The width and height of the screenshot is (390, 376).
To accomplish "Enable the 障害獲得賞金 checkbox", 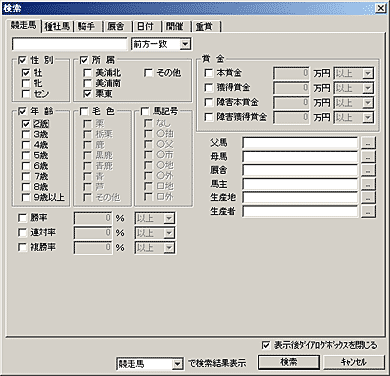I will click(209, 117).
